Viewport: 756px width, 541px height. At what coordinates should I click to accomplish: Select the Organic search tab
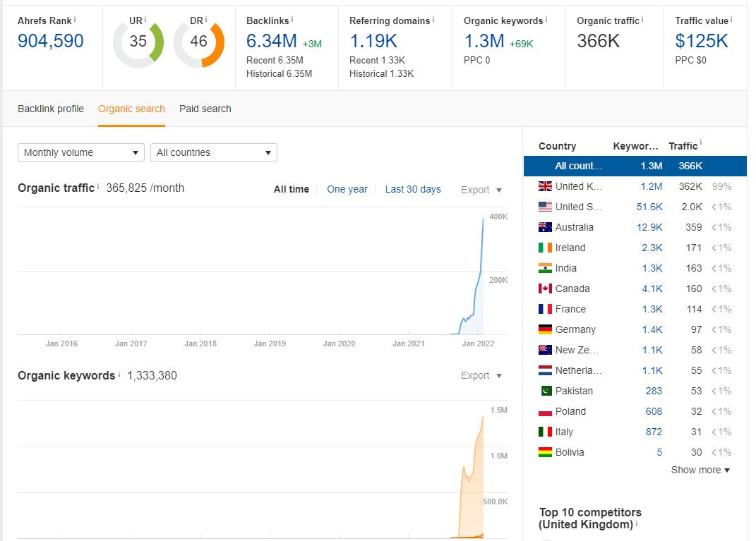pos(131,109)
